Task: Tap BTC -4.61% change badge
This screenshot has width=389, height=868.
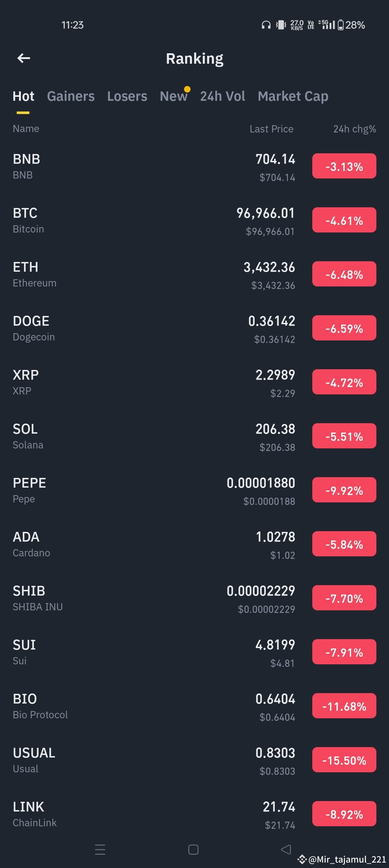Action: 344,220
